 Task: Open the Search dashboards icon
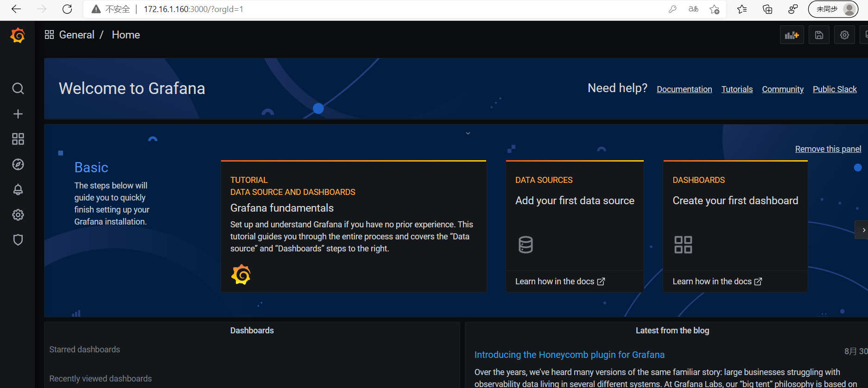18,88
